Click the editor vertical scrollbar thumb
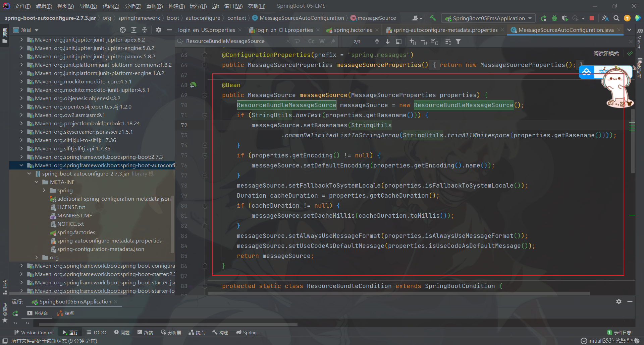The height and width of the screenshot is (345, 644). (633, 141)
